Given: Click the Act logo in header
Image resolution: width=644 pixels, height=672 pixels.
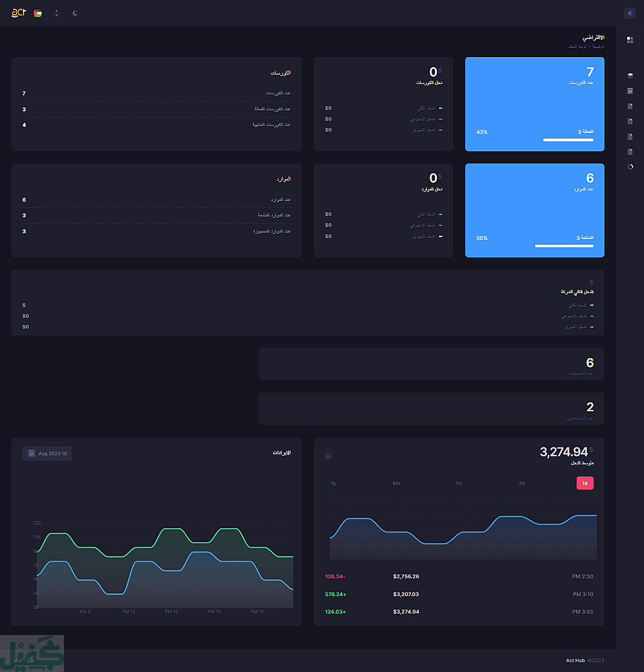Looking at the screenshot, I should point(18,13).
